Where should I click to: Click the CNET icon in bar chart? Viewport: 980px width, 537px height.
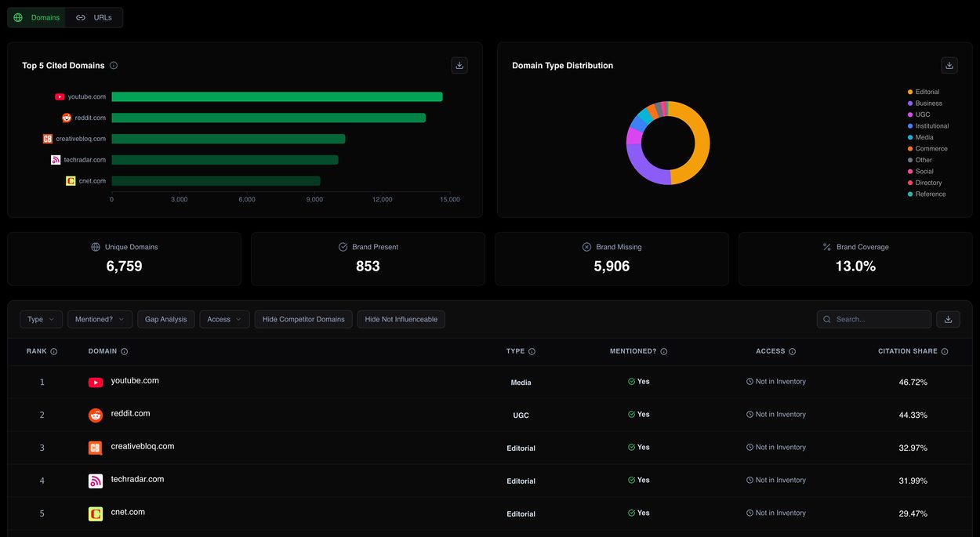[x=71, y=181]
